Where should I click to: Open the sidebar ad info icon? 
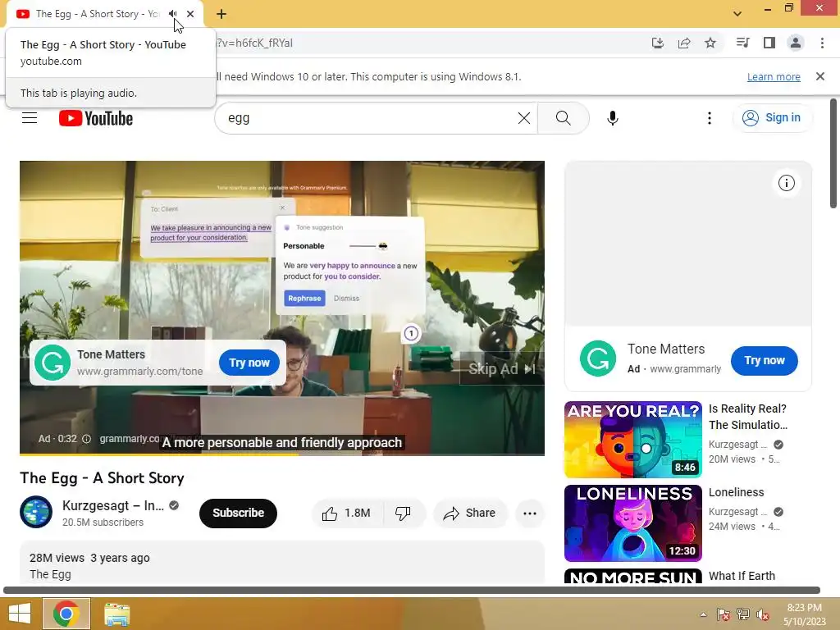coord(787,183)
